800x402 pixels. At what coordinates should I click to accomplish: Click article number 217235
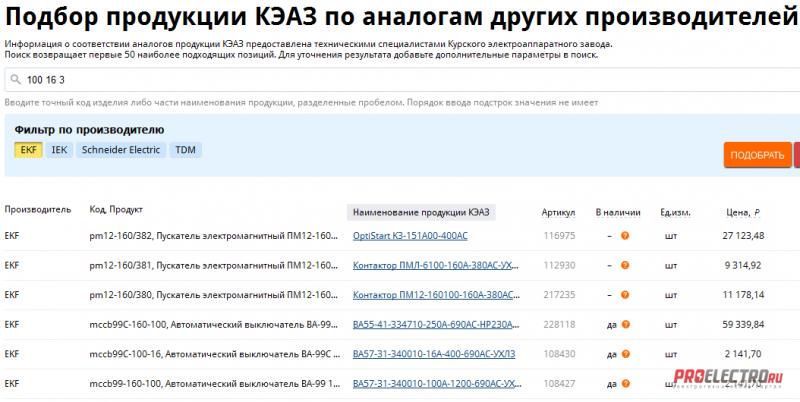pyautogui.click(x=559, y=295)
